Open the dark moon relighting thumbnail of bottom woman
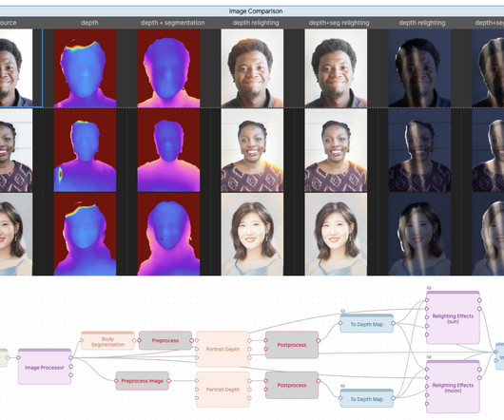 click(x=419, y=234)
